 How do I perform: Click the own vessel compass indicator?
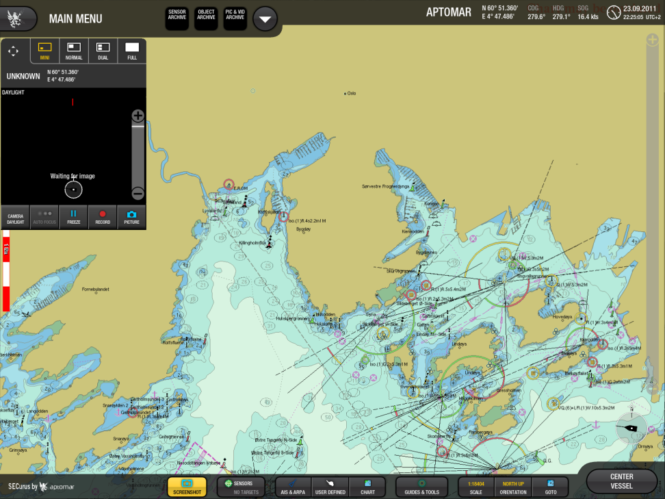point(631,429)
